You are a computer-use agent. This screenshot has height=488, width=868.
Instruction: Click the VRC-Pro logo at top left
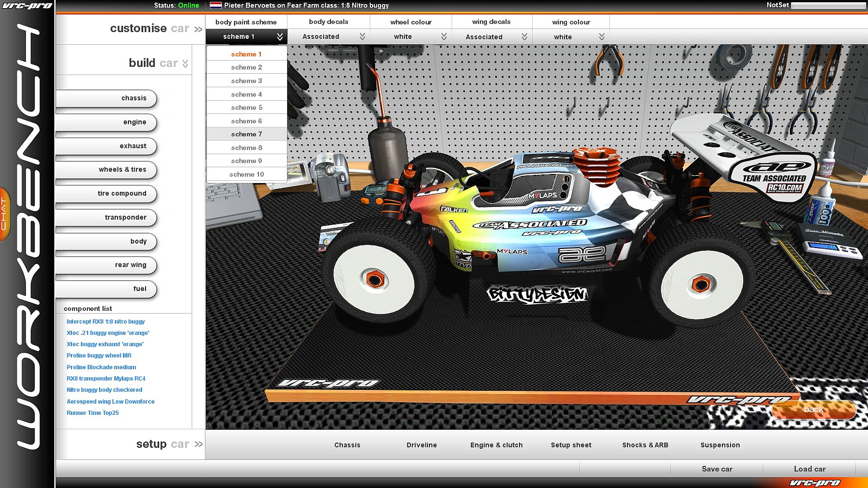click(x=27, y=6)
